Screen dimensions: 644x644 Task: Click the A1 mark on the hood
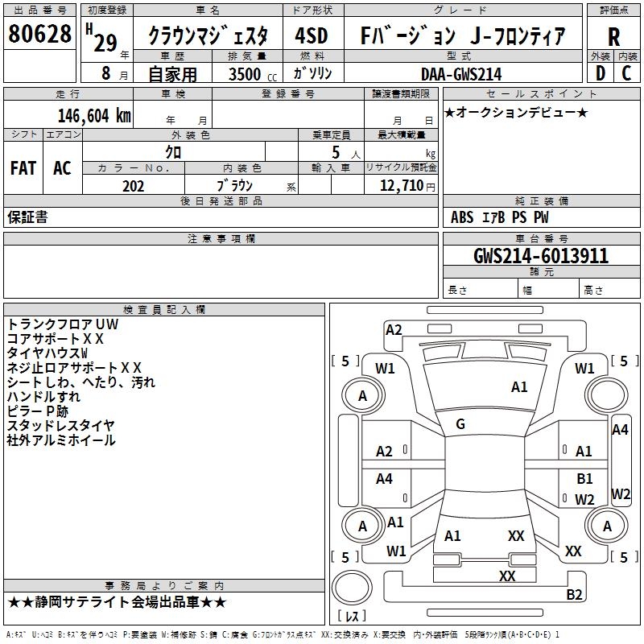click(519, 387)
